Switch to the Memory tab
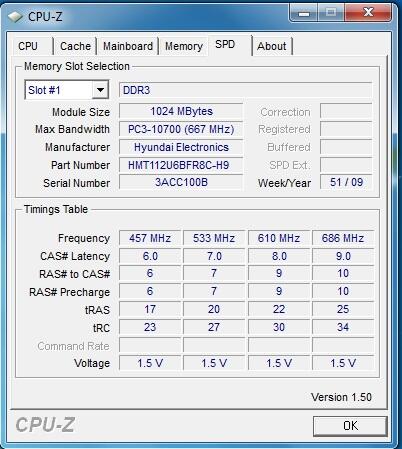Viewport: 402px width, 449px height. 184,46
